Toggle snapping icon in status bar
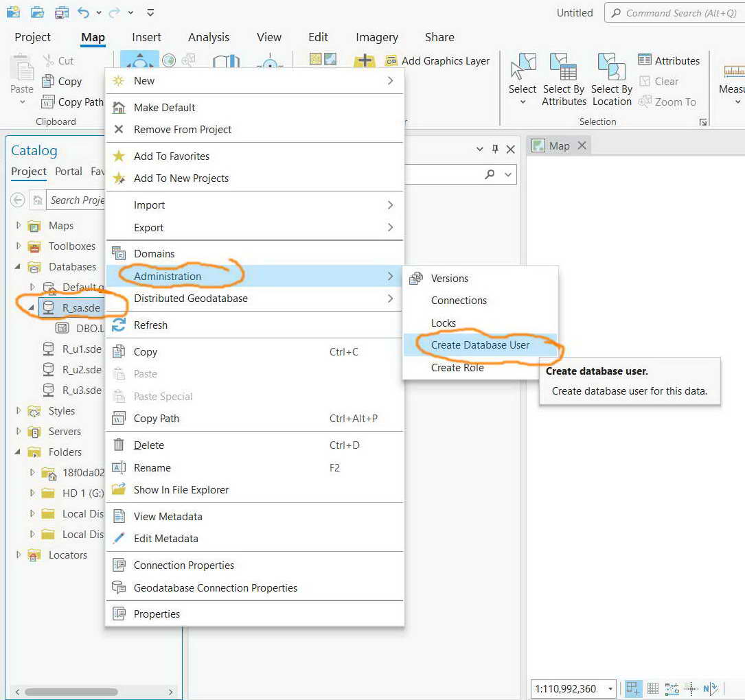The image size is (745, 700). tap(633, 688)
